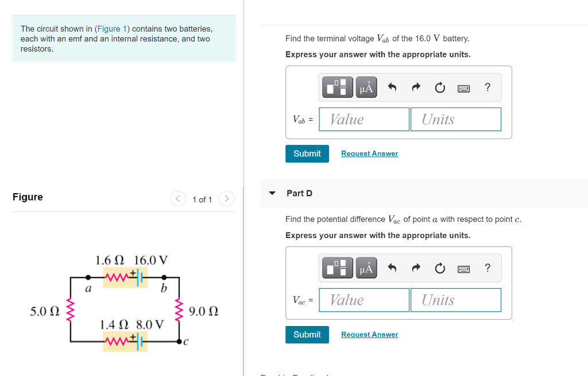Open the keyboard shortcuts icon in Part C
The image size is (588, 376).
coord(463,87)
